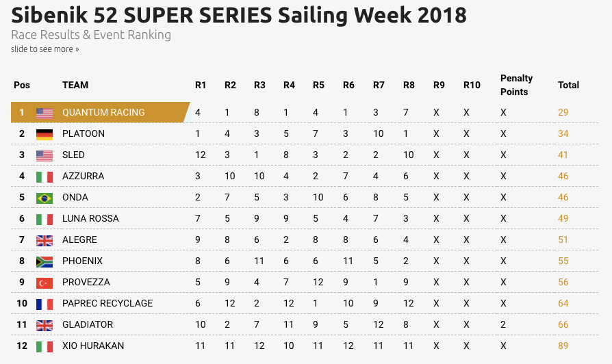Viewport: 612px width, 364px height.
Task: Click the French flag beside Paprec Recyclage
Action: pos(44,304)
